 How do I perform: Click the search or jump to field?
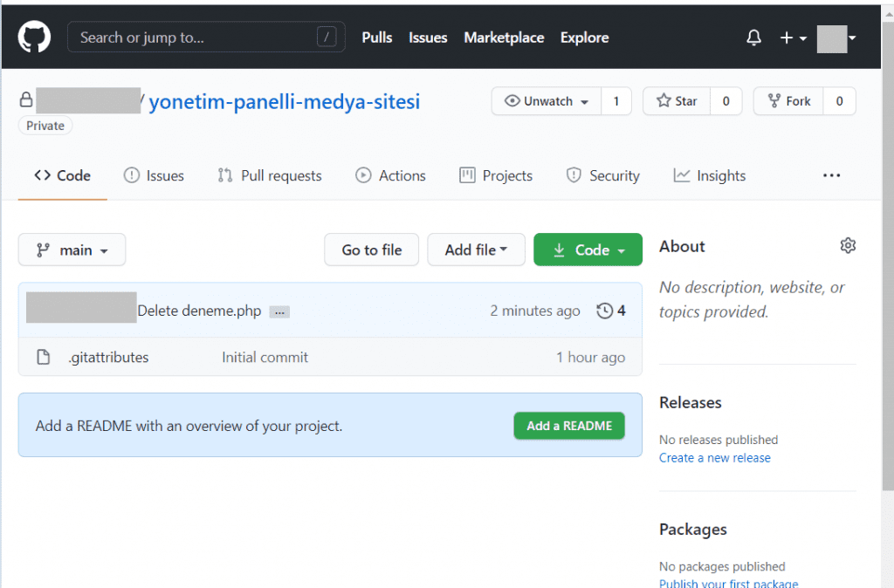click(x=206, y=37)
